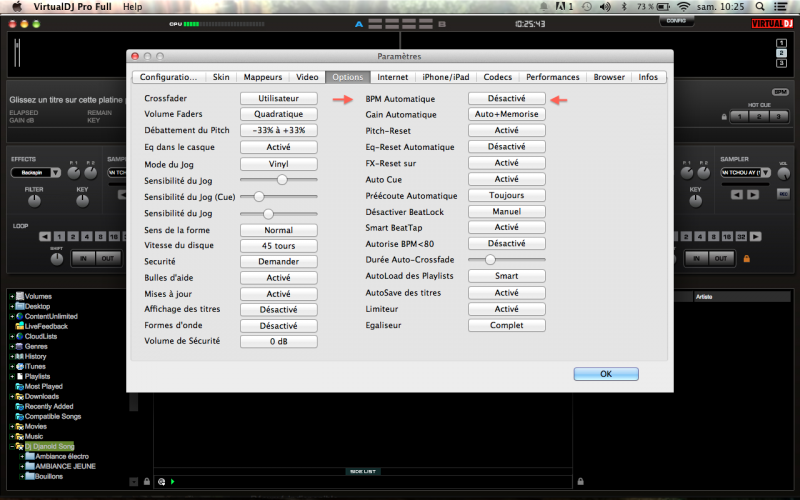The width and height of the screenshot is (800, 500).
Task: Expand the Volumes tree node
Action: [x=11, y=296]
